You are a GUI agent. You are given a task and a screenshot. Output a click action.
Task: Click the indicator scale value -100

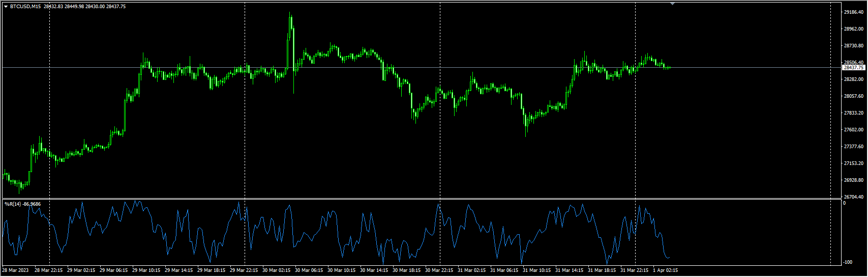click(847, 262)
